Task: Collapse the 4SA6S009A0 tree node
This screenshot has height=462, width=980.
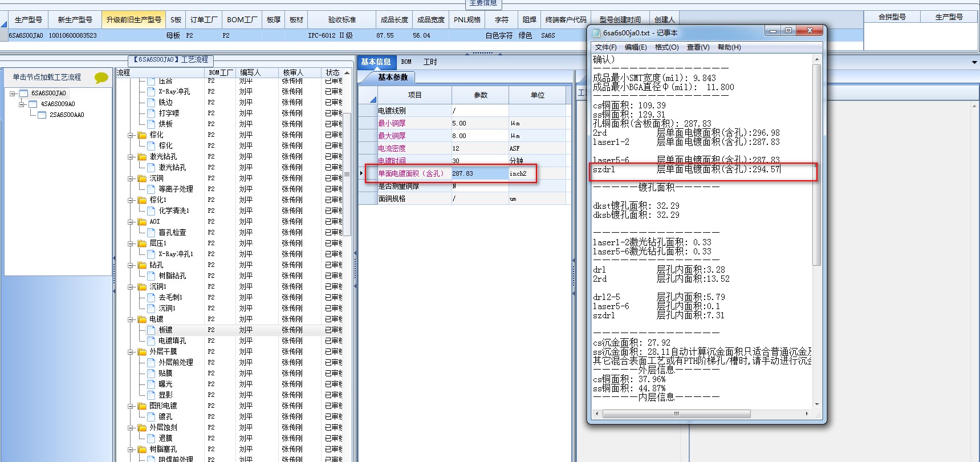Action: [x=22, y=104]
